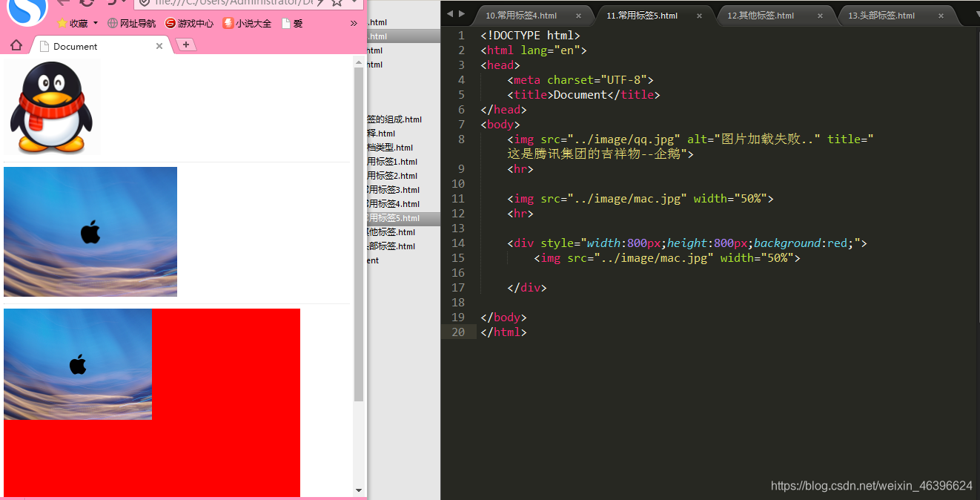
Task: Open 用标签1.html in sidebar
Action: [x=391, y=162]
